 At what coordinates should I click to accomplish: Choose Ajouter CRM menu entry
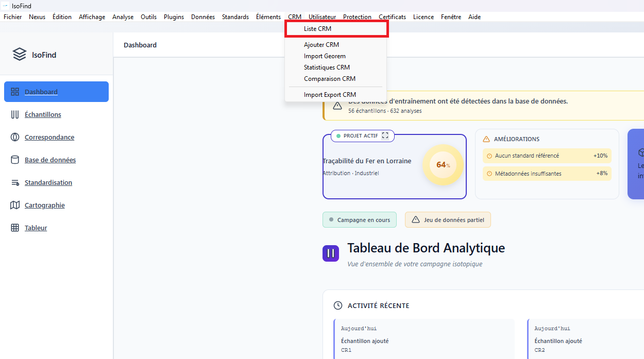click(x=321, y=45)
